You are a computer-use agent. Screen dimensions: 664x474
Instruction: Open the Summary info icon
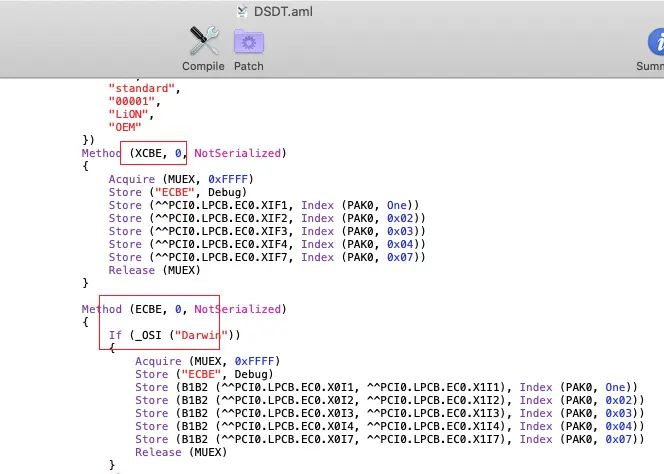coord(656,42)
